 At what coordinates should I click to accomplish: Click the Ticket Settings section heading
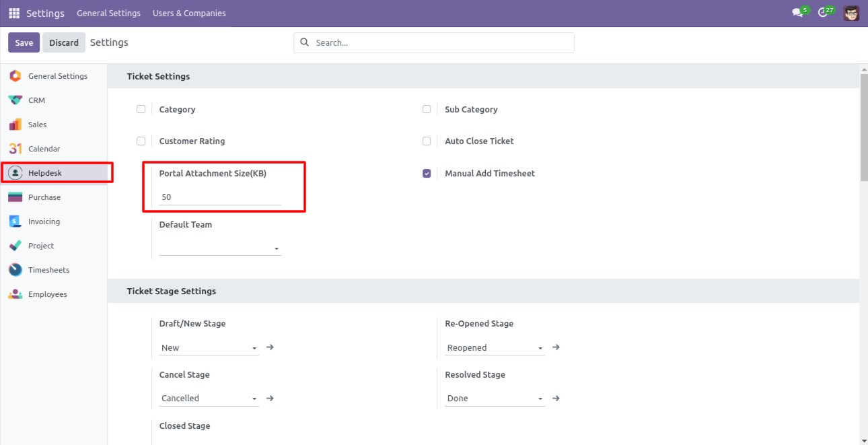coord(158,76)
